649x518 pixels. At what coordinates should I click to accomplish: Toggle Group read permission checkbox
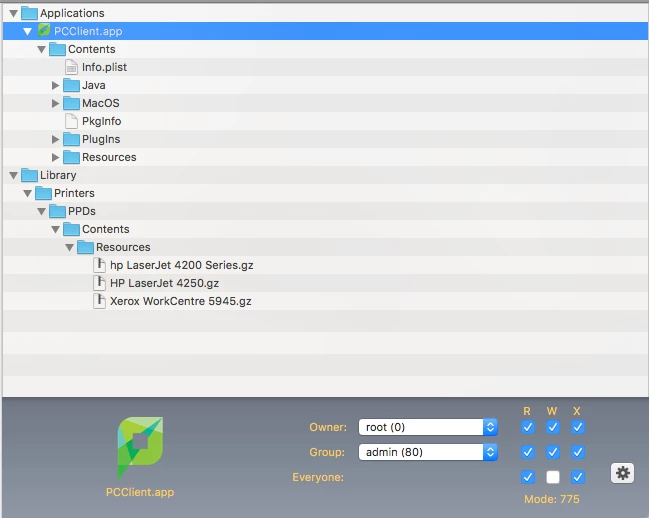click(528, 452)
